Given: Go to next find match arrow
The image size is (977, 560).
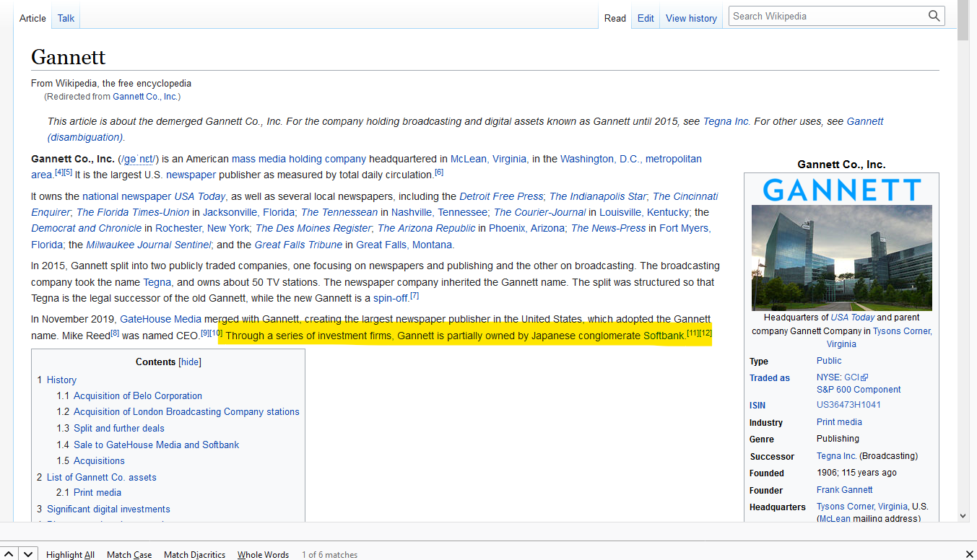Looking at the screenshot, I should click(27, 554).
